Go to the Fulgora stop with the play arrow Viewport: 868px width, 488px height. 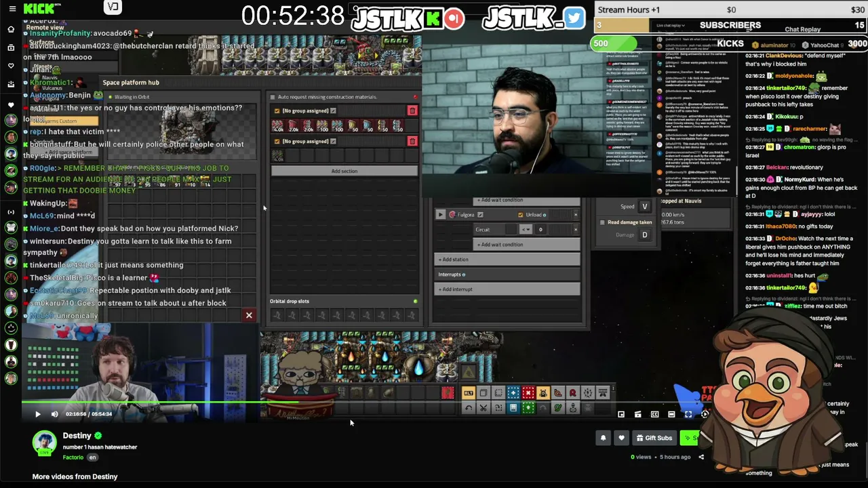(x=440, y=215)
